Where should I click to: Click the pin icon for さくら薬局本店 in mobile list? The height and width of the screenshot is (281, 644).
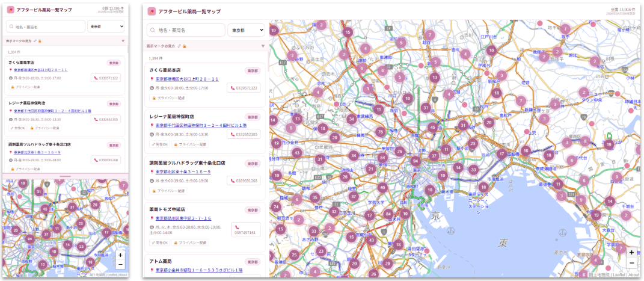point(10,70)
